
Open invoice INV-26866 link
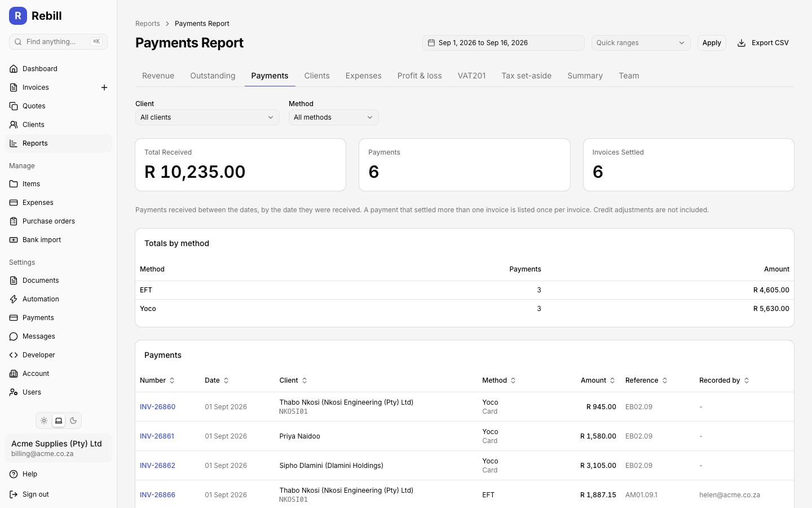coord(157,495)
